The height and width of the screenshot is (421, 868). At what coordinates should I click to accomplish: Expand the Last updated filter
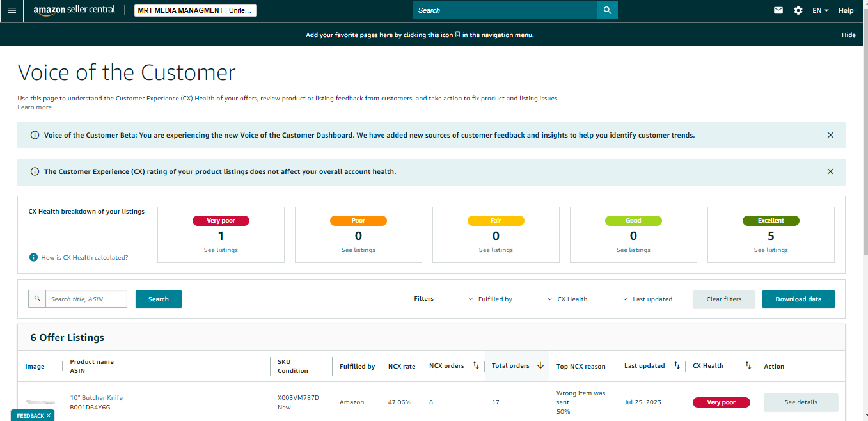648,299
